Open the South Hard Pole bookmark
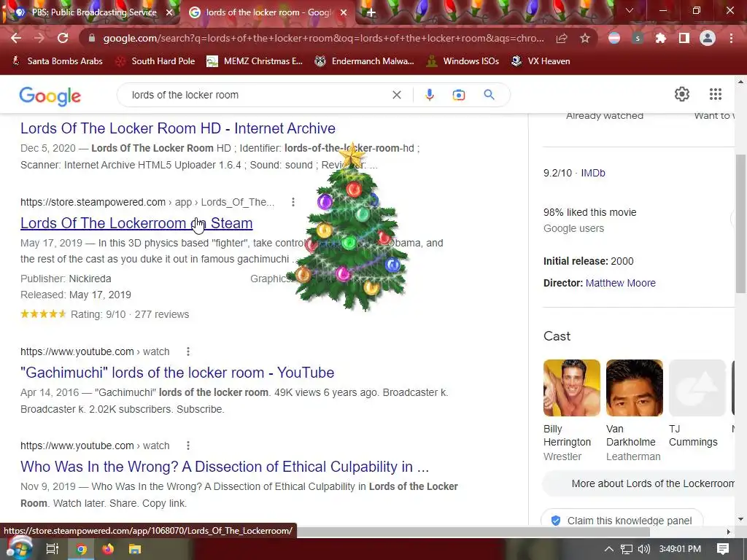This screenshot has width=747, height=560. [156, 61]
